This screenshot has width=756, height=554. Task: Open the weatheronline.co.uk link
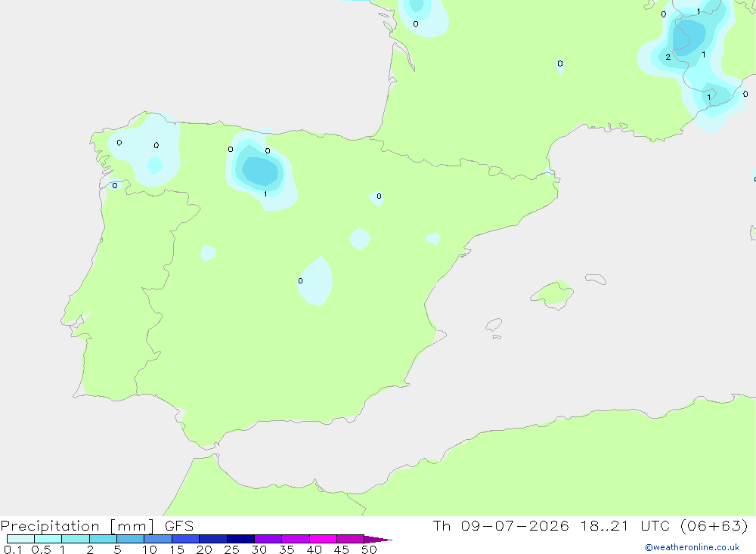692,547
